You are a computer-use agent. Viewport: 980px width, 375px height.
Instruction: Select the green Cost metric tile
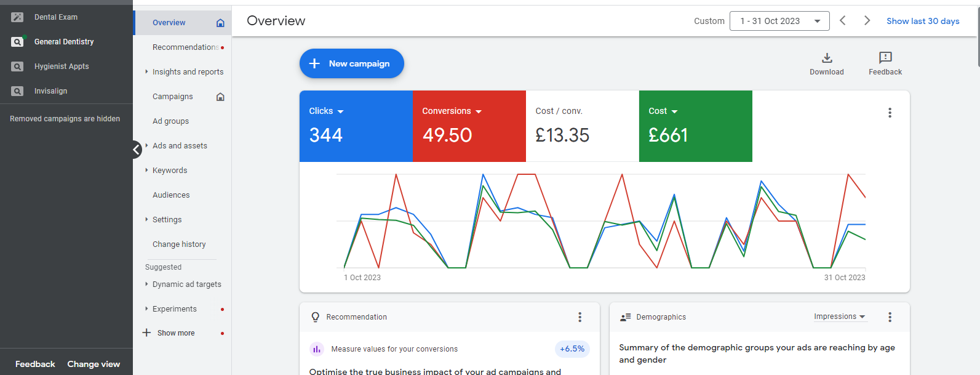(x=695, y=126)
